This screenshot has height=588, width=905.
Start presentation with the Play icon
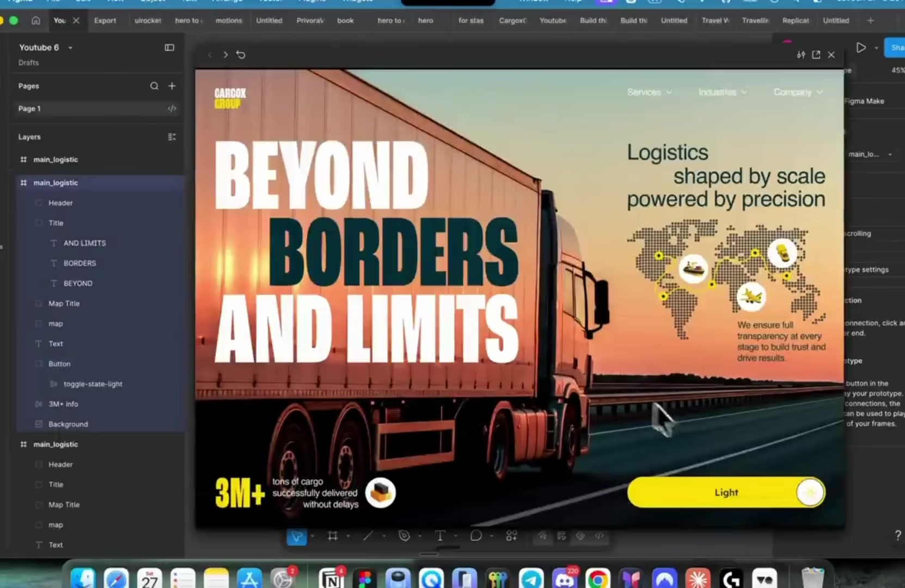point(861,47)
